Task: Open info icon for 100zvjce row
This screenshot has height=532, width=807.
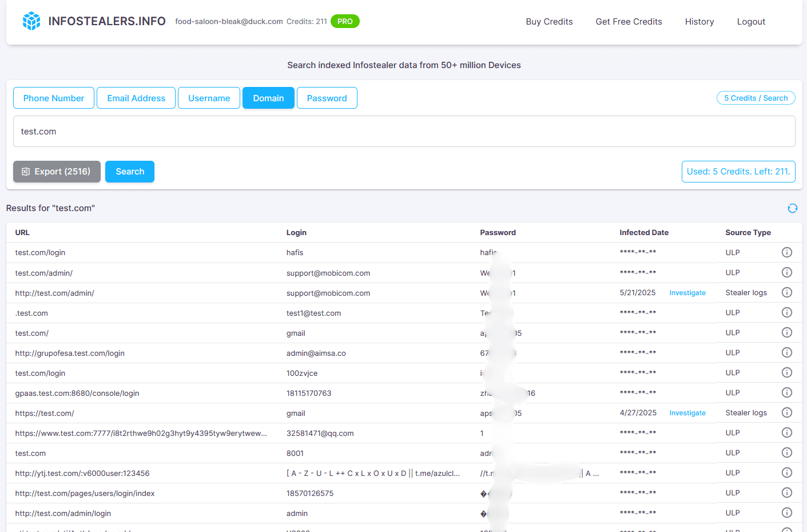Action: pos(786,372)
